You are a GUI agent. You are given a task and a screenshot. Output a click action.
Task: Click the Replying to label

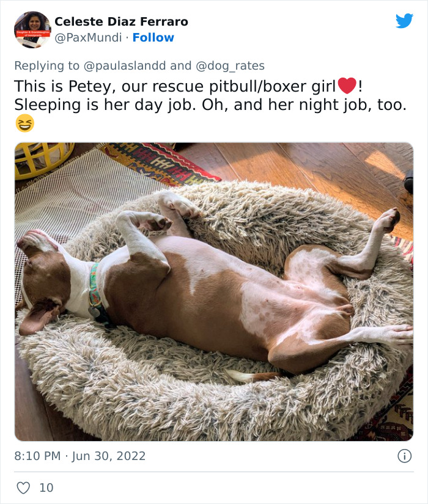(x=46, y=65)
